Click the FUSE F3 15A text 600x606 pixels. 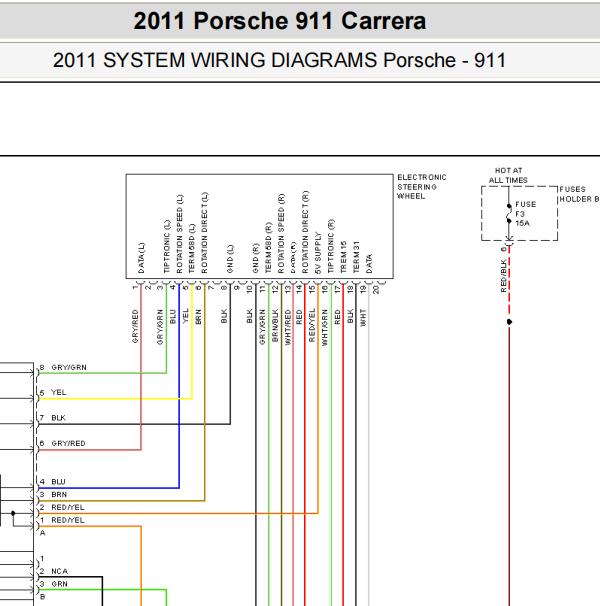525,214
